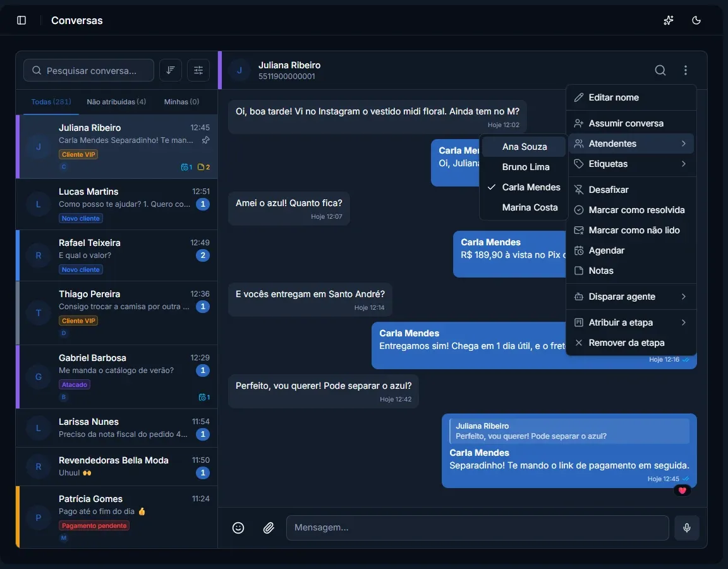Screen dimensions: 728x569
Task: Click the Pesquisar conversa search field
Action: (88, 70)
